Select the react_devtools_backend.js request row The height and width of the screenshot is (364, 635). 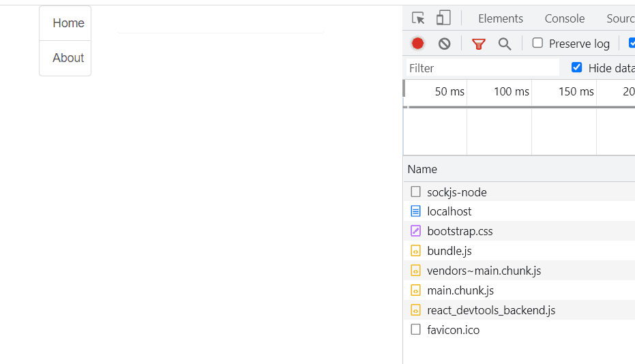coord(519,310)
